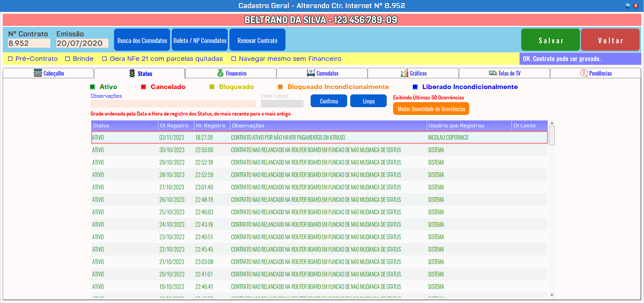Viewport: 644px width, 303px height.
Task: Click the Gráficos chart icon
Action: click(405, 73)
